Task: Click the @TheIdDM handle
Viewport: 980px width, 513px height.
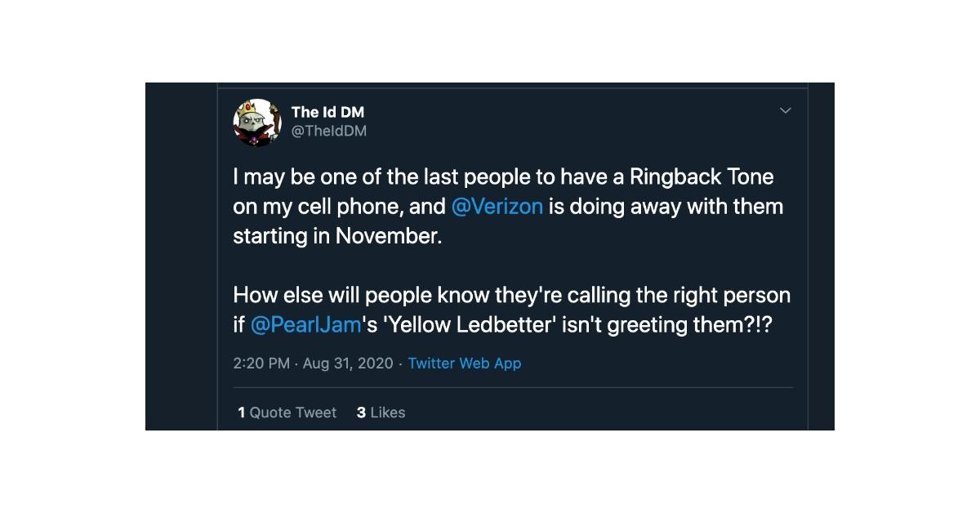Action: coord(330,130)
